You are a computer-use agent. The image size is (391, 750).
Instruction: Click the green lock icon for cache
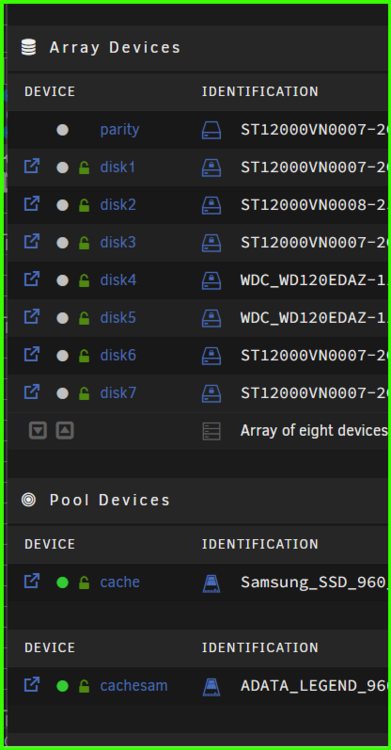pyautogui.click(x=84, y=583)
